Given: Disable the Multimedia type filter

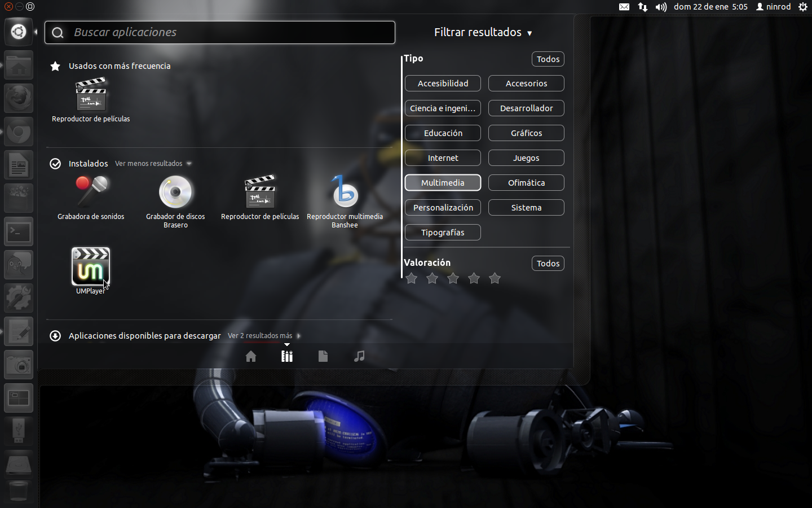Looking at the screenshot, I should point(443,182).
